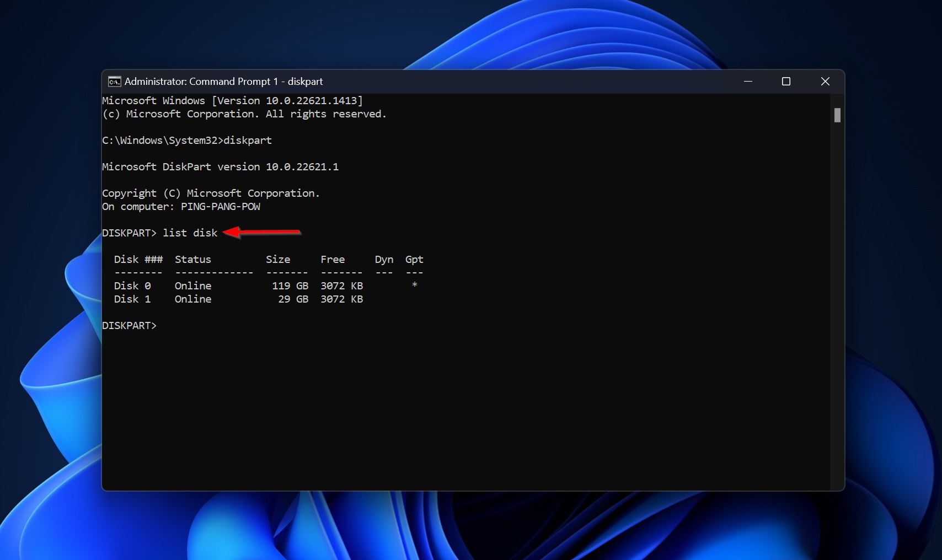Click the 'Status' column header
Screen dimensions: 942x560
[192, 260]
